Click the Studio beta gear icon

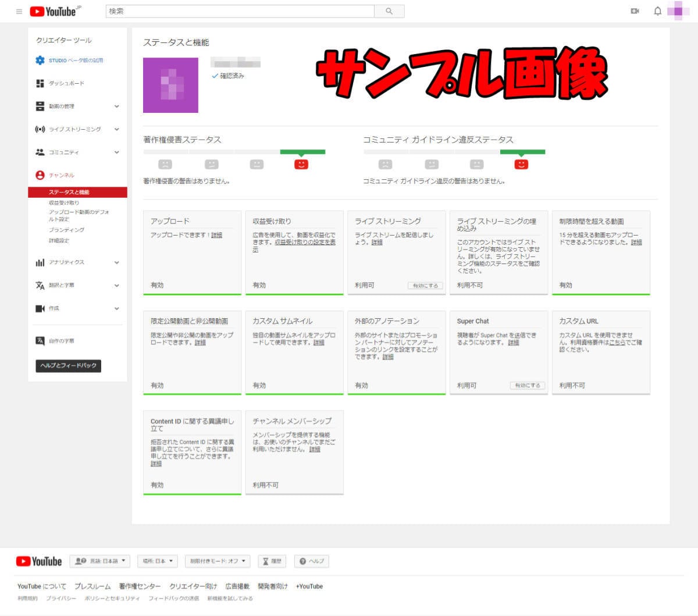(x=40, y=60)
